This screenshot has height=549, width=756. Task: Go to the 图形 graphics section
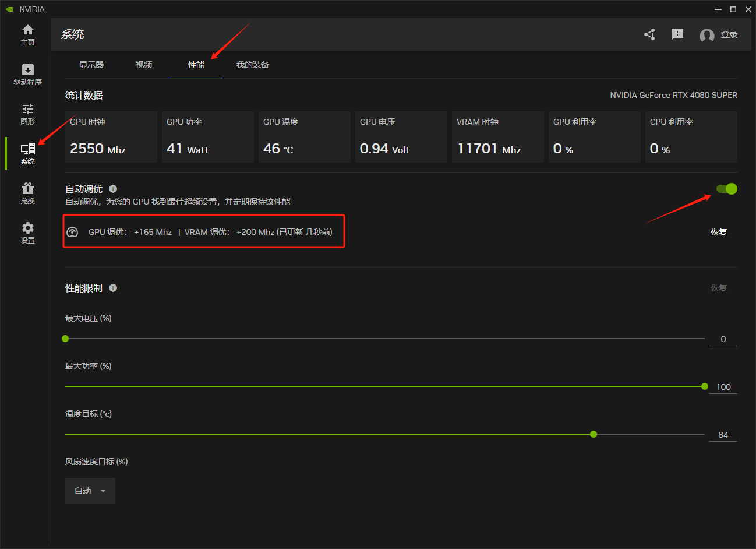27,114
